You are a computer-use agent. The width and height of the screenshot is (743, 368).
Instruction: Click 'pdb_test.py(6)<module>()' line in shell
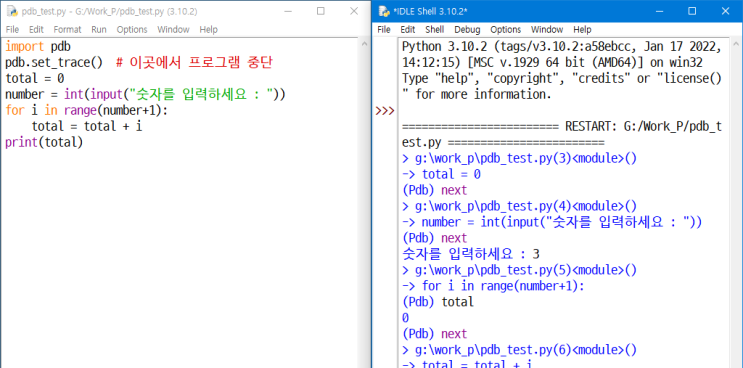point(519,350)
